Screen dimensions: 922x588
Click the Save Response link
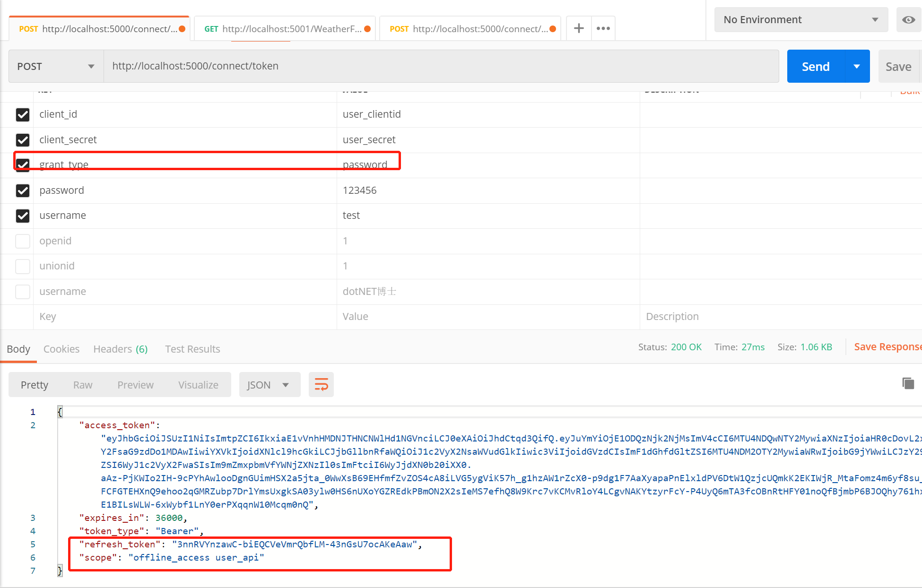tap(887, 346)
